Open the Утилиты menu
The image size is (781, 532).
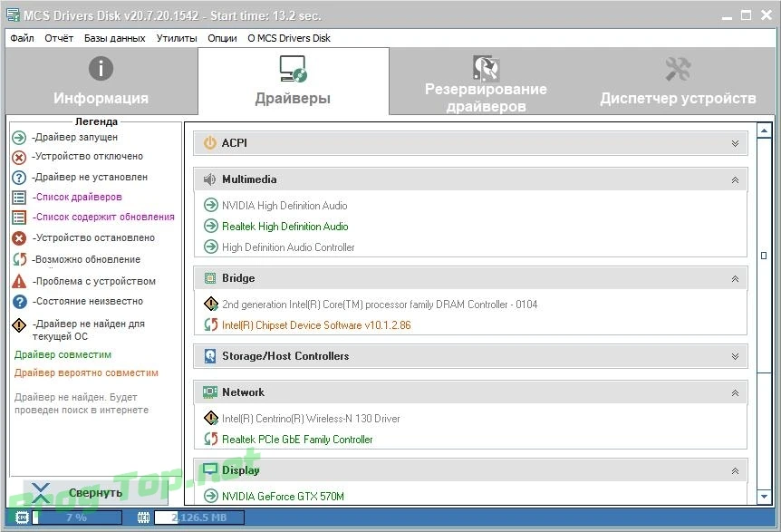(x=177, y=38)
